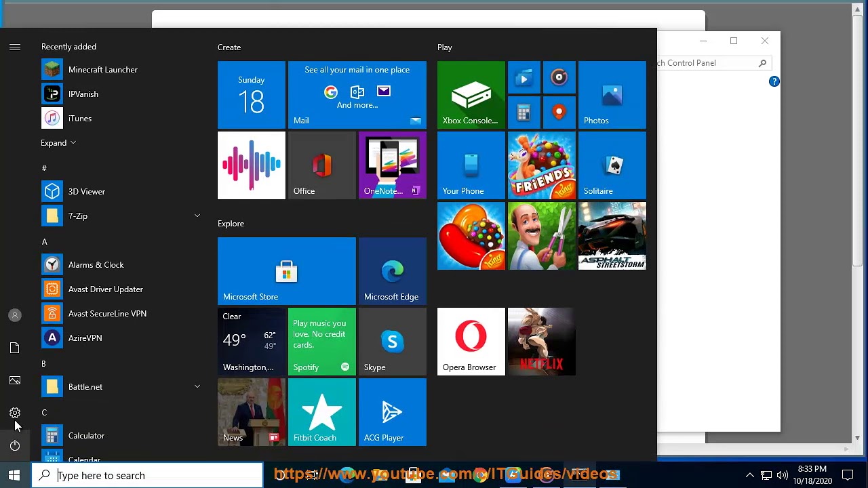Click the 'A' letter header
This screenshot has height=488, width=868.
45,242
